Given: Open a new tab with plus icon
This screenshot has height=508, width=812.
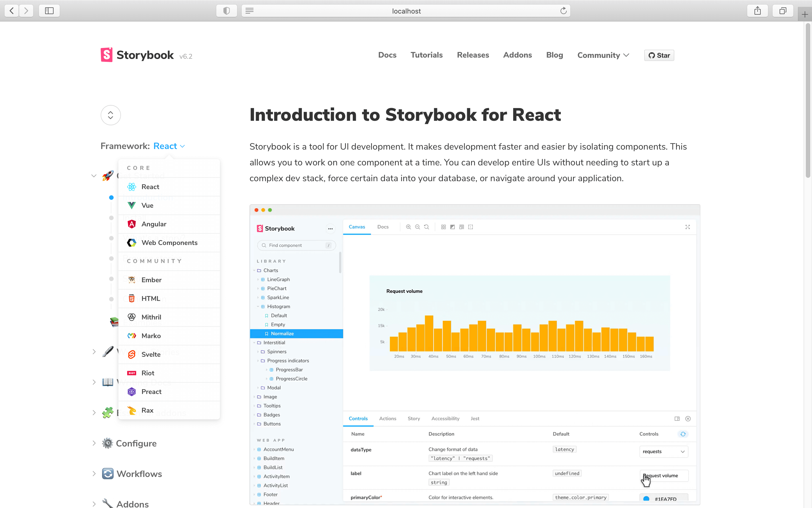Looking at the screenshot, I should tap(805, 14).
